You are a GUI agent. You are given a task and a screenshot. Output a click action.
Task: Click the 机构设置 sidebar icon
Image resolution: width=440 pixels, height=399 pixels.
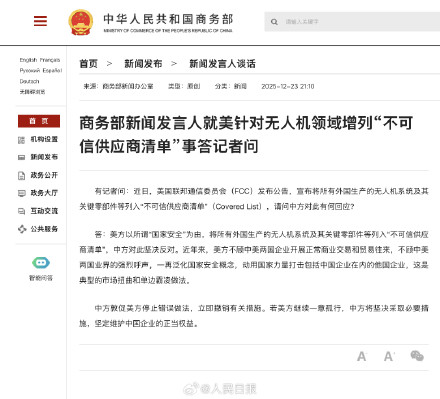[x=21, y=140]
